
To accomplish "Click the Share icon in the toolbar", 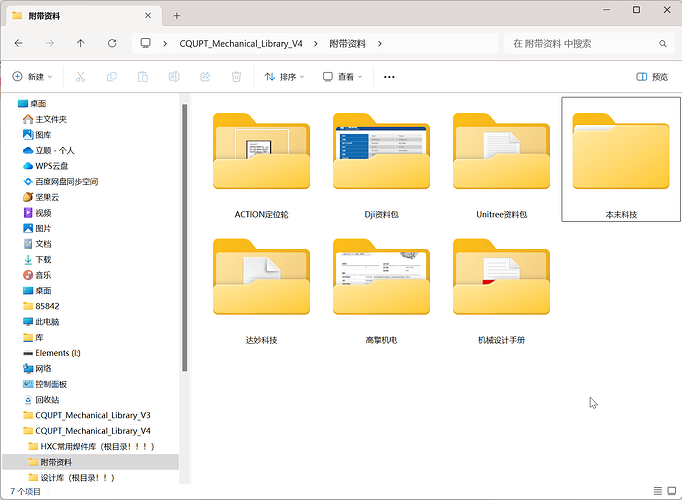I will (205, 77).
